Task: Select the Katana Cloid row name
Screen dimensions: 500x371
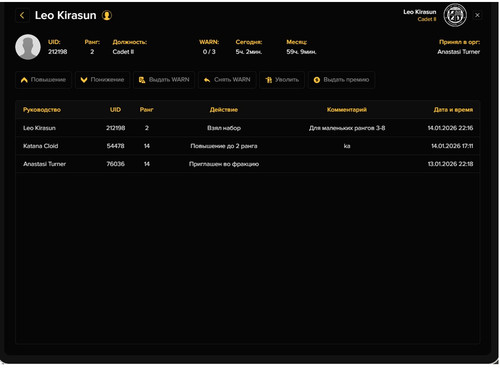Action: click(41, 146)
